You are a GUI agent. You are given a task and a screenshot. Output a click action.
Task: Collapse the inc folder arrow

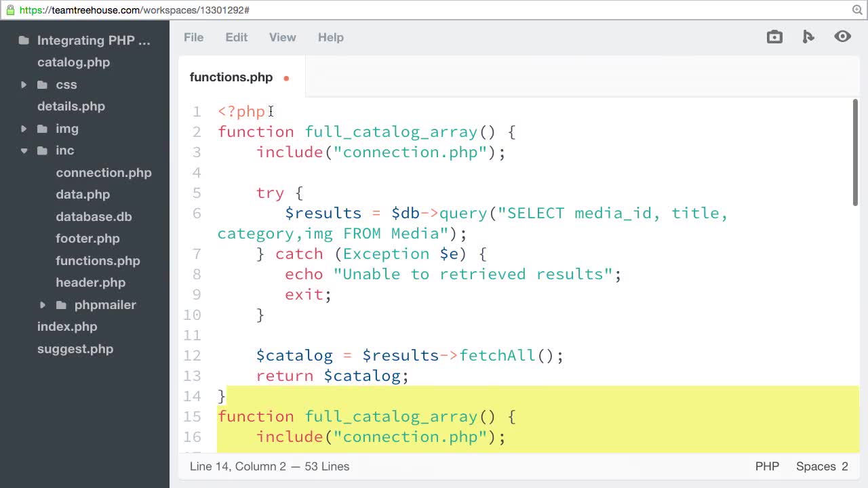(24, 150)
